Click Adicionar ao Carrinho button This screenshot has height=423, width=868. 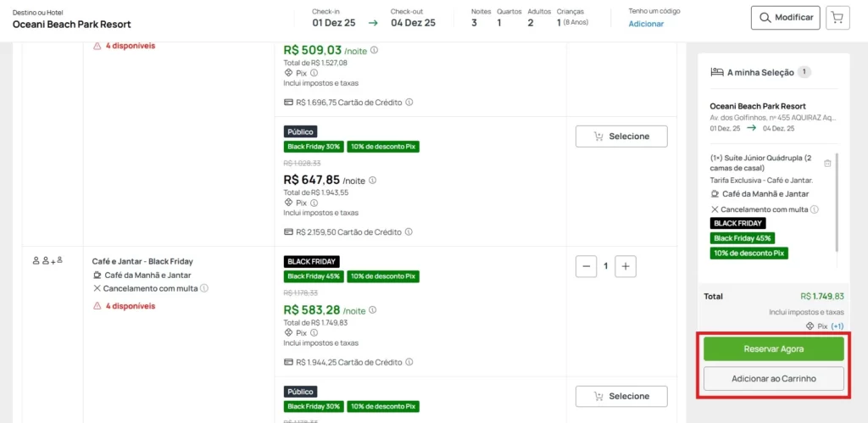tap(773, 378)
